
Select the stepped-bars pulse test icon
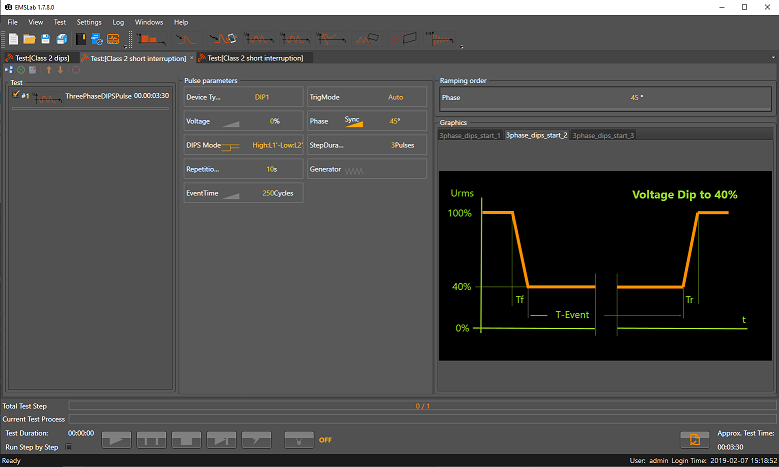click(151, 39)
